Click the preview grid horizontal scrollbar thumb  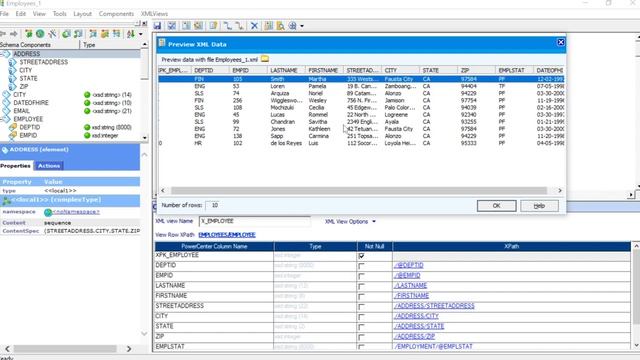coord(359,191)
